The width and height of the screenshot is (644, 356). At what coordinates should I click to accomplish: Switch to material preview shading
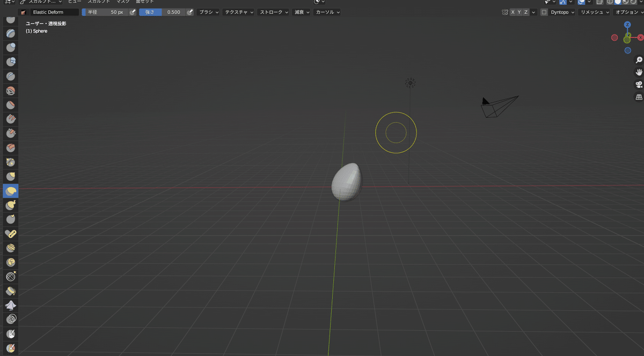626,2
